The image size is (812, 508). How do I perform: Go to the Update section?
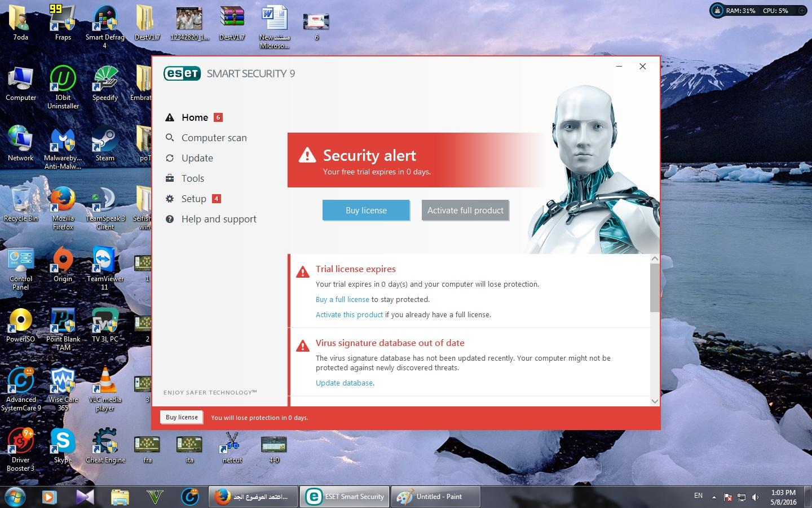(x=197, y=158)
